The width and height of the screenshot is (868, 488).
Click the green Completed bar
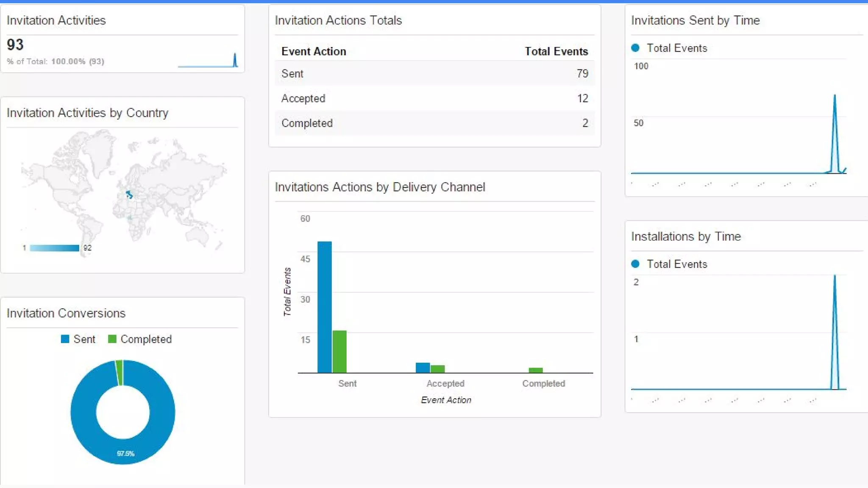[x=536, y=370]
